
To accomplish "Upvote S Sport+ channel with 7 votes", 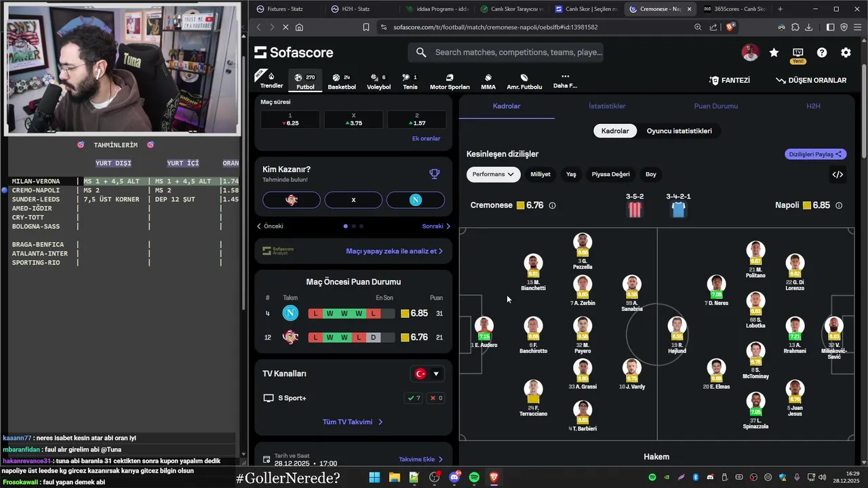I will [413, 398].
